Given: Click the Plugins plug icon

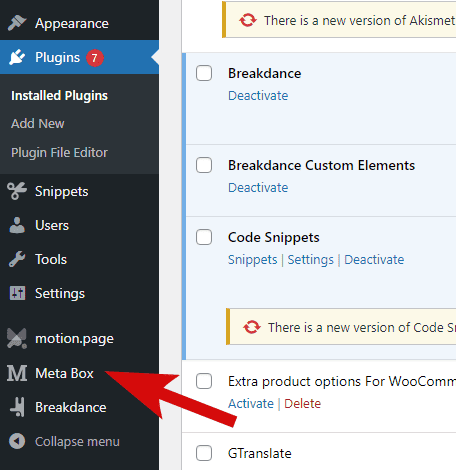Looking at the screenshot, I should click(x=17, y=57).
